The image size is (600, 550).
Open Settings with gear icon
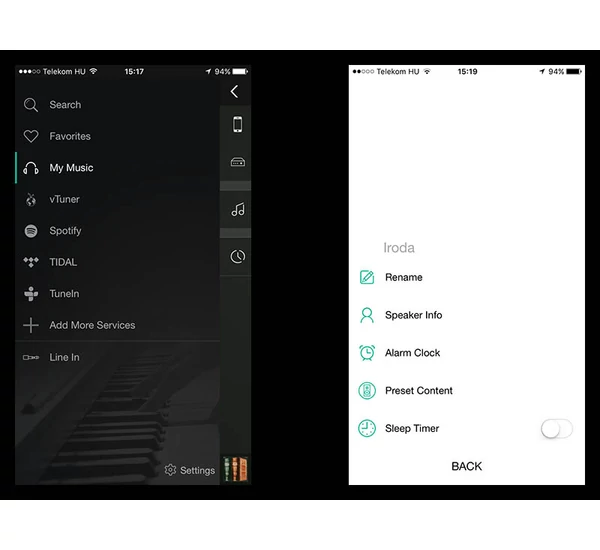[190, 470]
